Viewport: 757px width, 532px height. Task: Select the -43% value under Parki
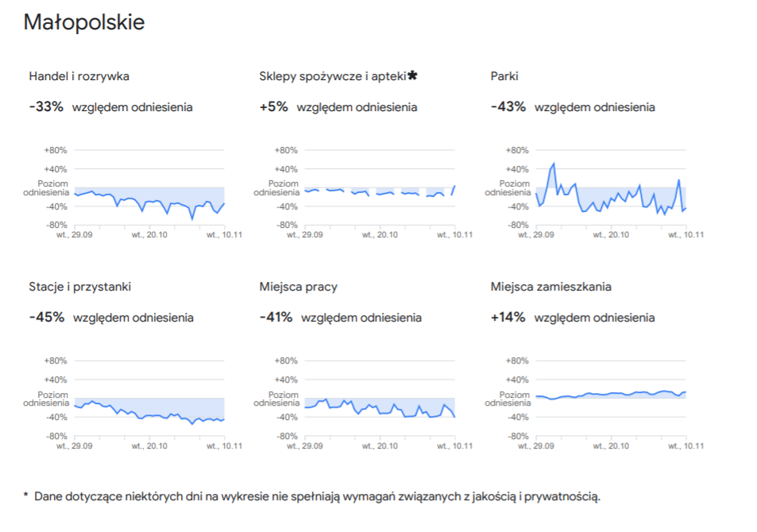(508, 106)
